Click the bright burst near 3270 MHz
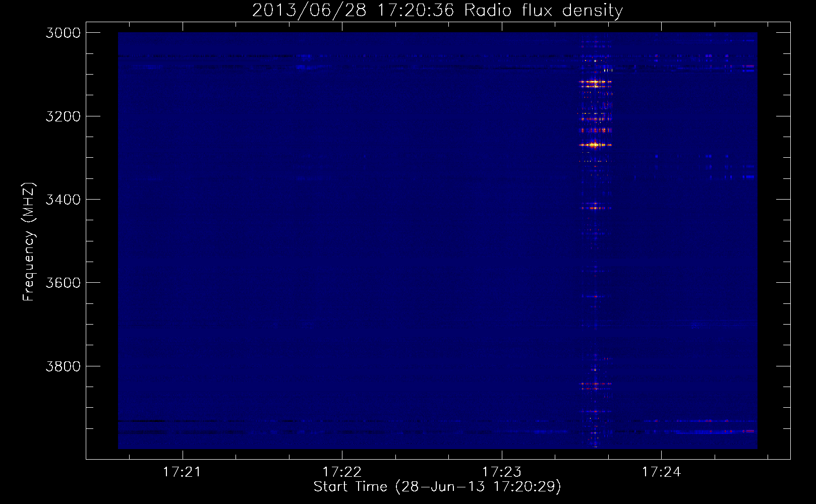 pos(596,145)
